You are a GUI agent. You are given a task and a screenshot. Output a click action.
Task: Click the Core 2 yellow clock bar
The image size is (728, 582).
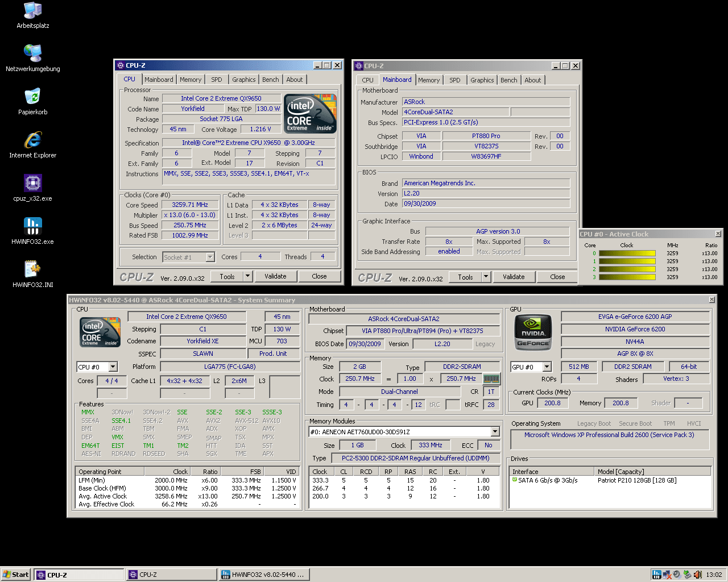627,269
